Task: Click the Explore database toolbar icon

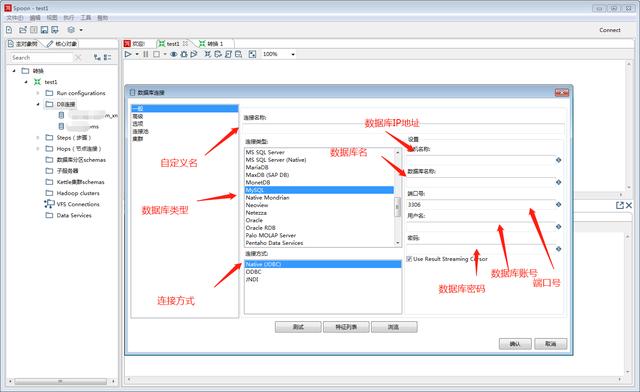Action: point(238,54)
